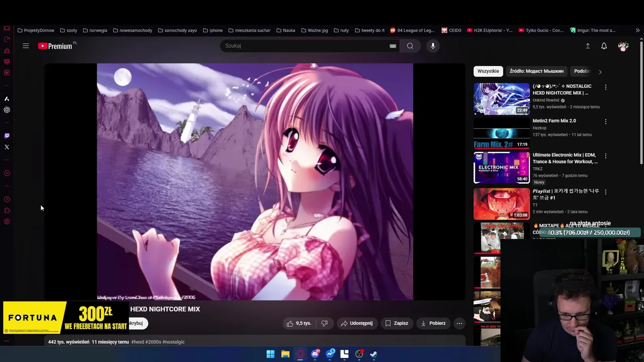Open the mieszkania suchar bookmarks folder
This screenshot has height=362, width=644.
pyautogui.click(x=249, y=30)
